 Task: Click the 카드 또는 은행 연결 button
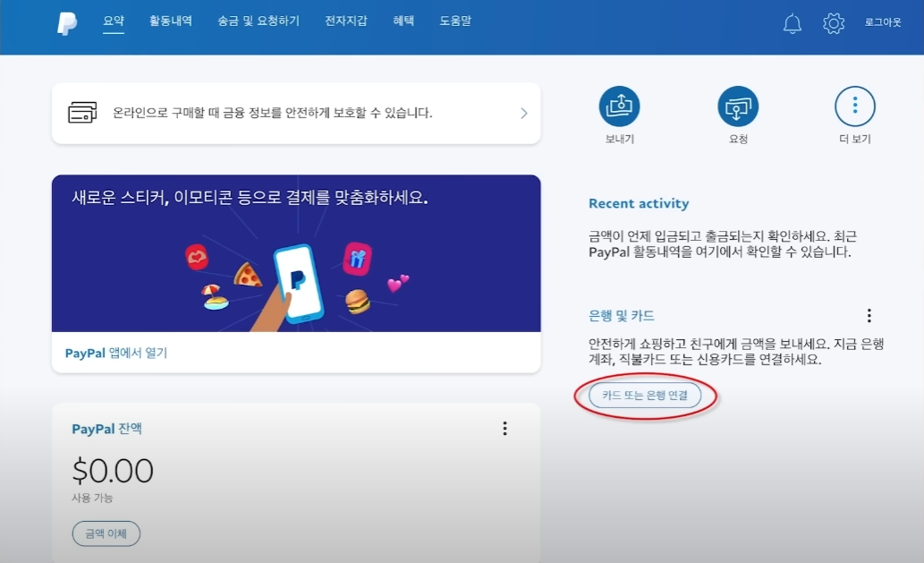pos(645,395)
